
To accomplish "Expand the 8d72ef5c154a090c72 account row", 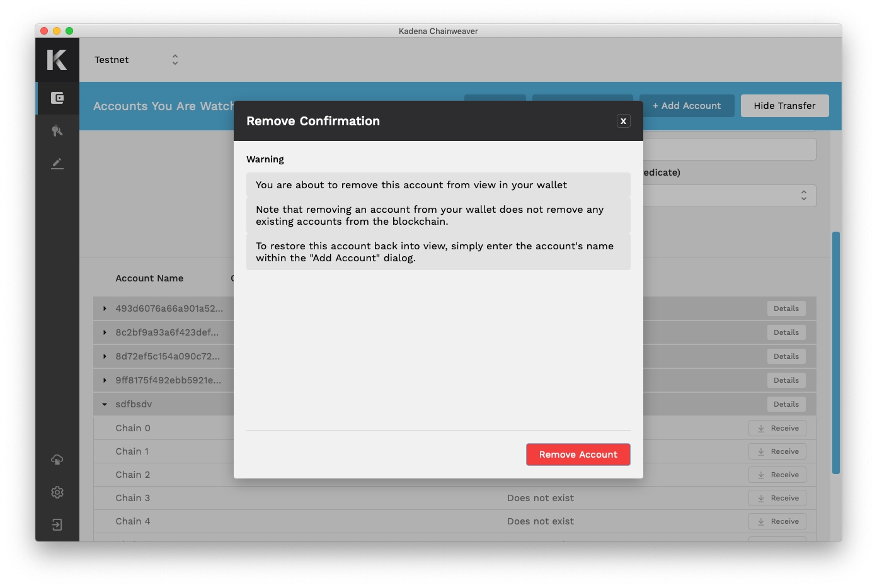I will pos(105,356).
